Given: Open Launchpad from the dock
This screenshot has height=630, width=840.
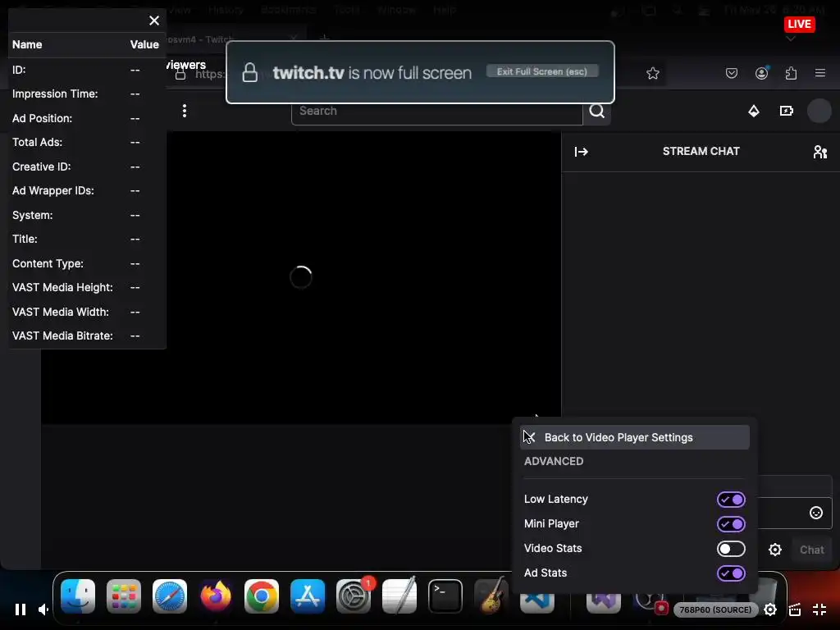Looking at the screenshot, I should coord(124,596).
